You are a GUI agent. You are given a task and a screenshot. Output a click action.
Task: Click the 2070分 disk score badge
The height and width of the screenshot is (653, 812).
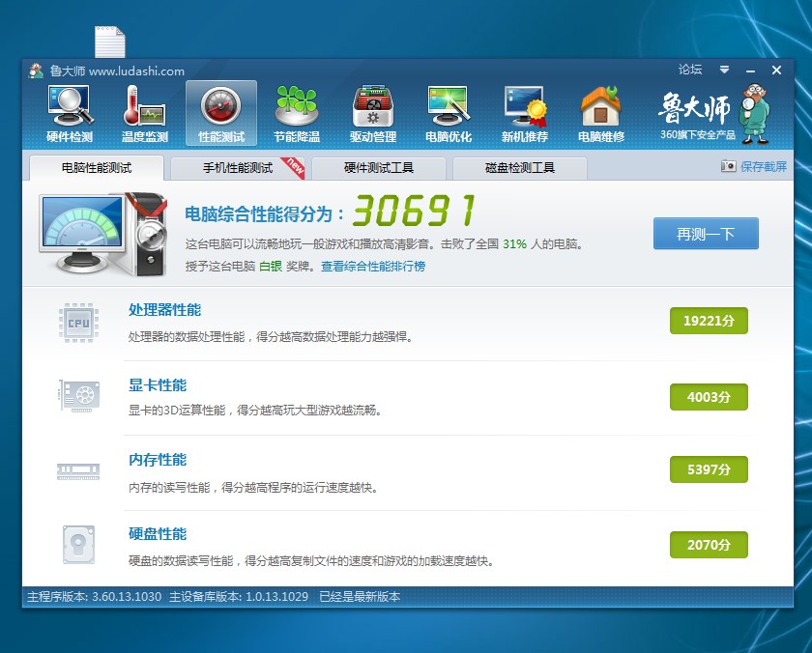pyautogui.click(x=709, y=545)
